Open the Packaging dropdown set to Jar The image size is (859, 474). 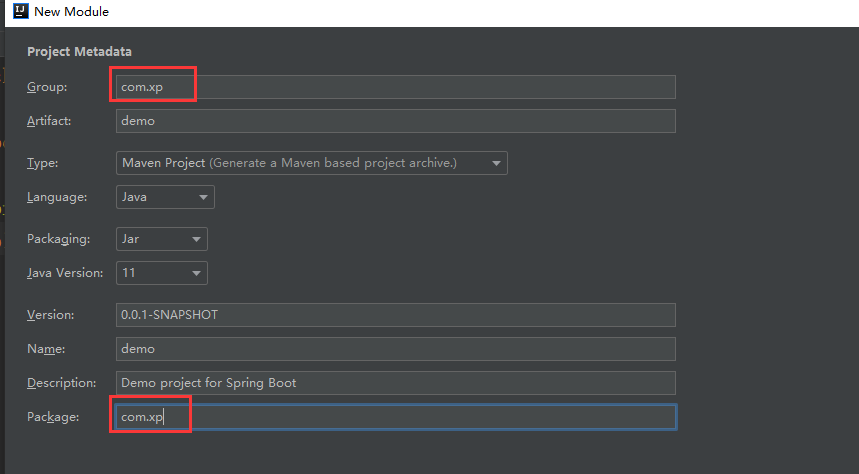162,239
